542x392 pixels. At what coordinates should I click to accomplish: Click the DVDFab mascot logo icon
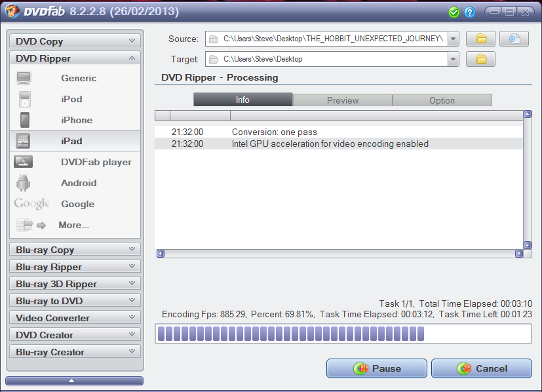pyautogui.click(x=12, y=11)
